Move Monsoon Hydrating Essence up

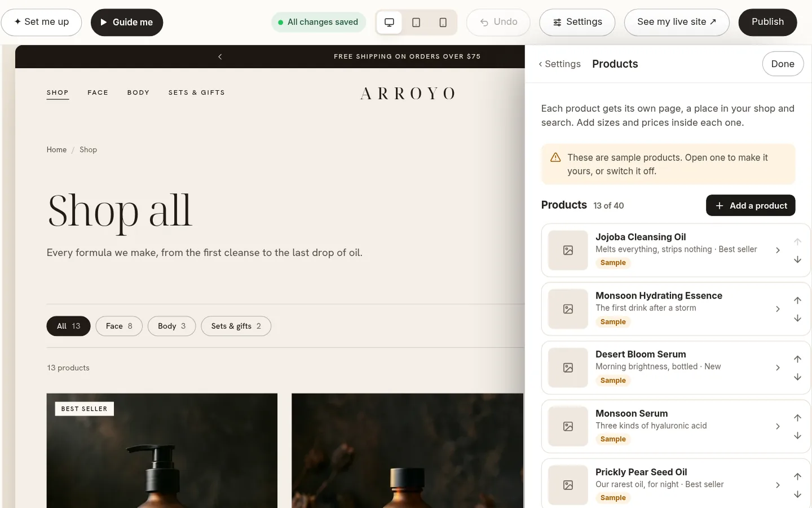tap(797, 300)
